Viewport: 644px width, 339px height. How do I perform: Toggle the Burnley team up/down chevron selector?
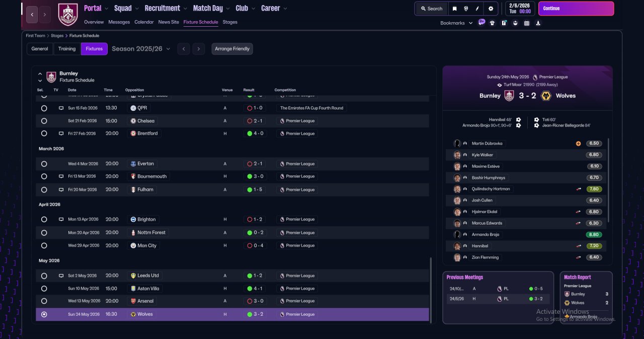tap(40, 77)
